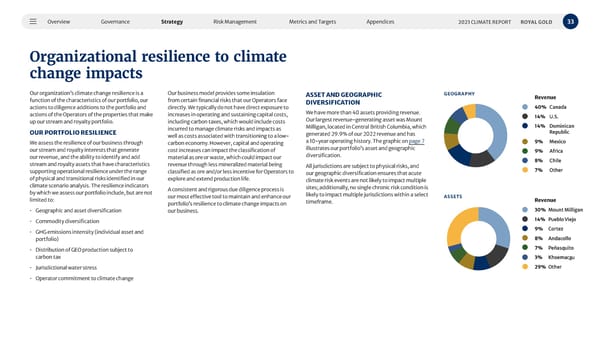Click the Andacollo 8% legend dot

[525, 238]
